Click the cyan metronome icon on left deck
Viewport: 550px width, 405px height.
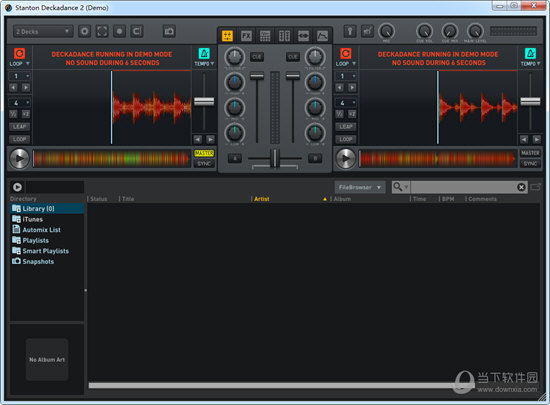[204, 53]
